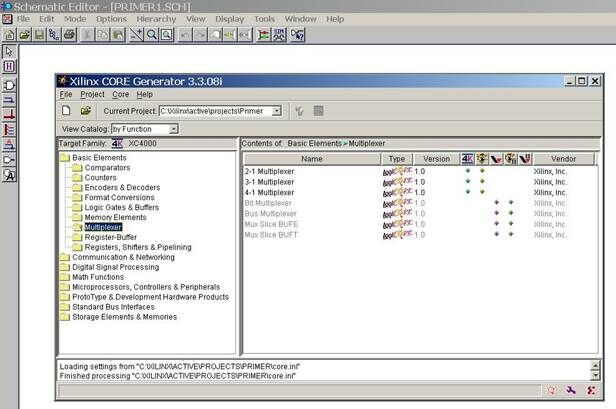
Task: Click the Save floppy icon in Schematic Editor toolbar
Action: [x=39, y=35]
